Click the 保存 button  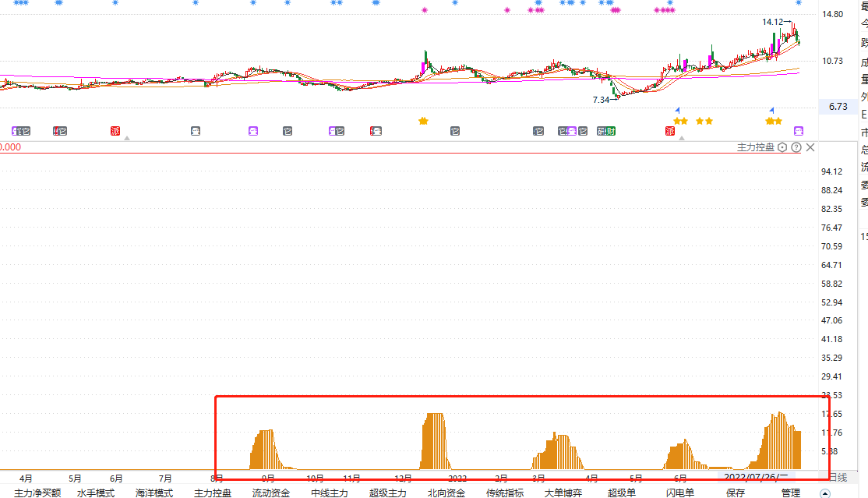pos(735,493)
